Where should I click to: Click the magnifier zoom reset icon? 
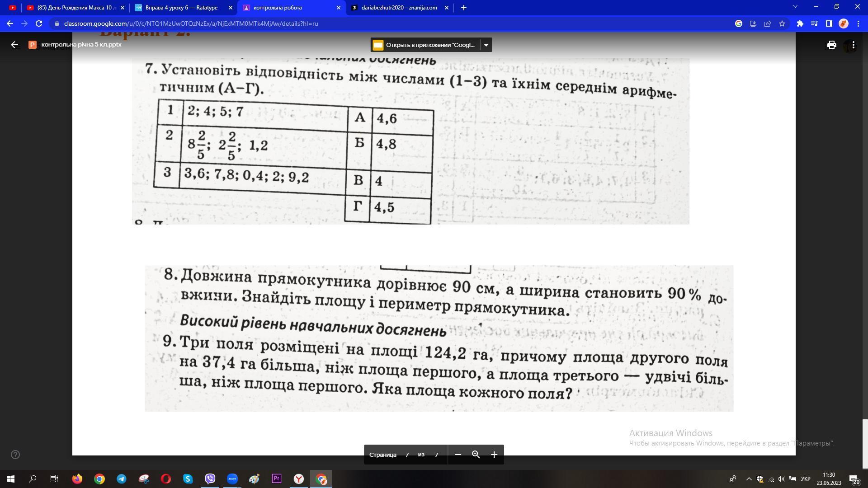[476, 455]
